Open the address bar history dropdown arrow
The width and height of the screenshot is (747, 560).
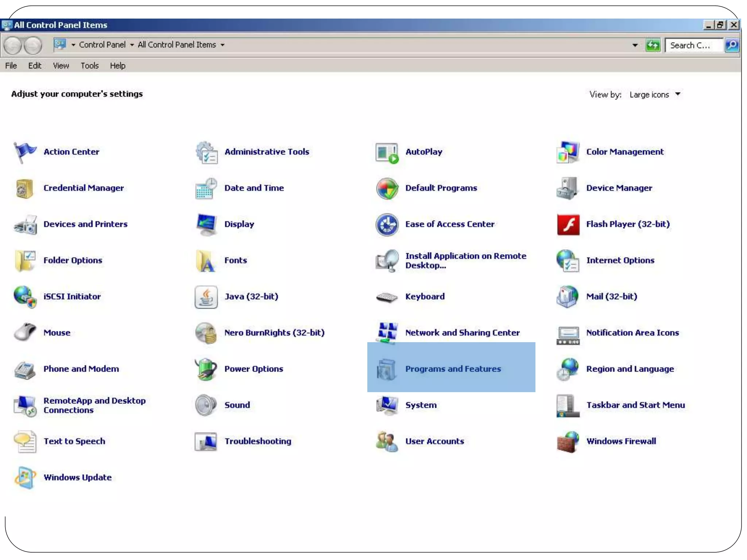click(x=635, y=45)
